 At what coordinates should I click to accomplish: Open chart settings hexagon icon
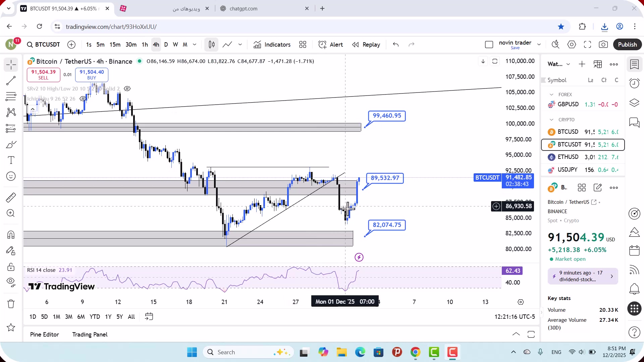click(572, 45)
